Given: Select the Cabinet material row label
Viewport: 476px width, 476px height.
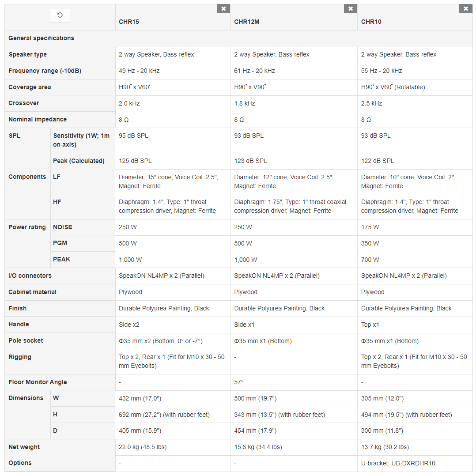Looking at the screenshot, I should 33,292.
